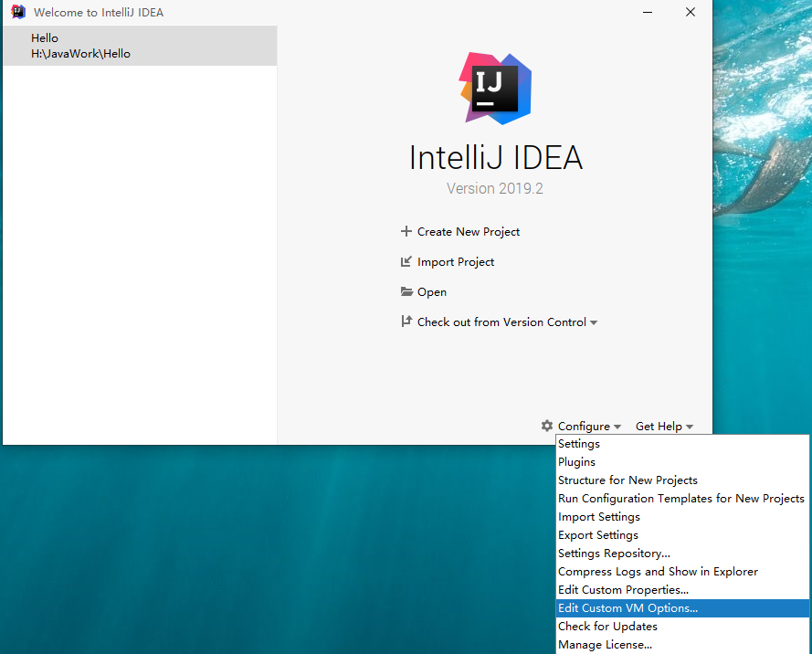812x654 pixels.
Task: Click the IntelliJ IDEA title bar icon
Action: point(18,12)
